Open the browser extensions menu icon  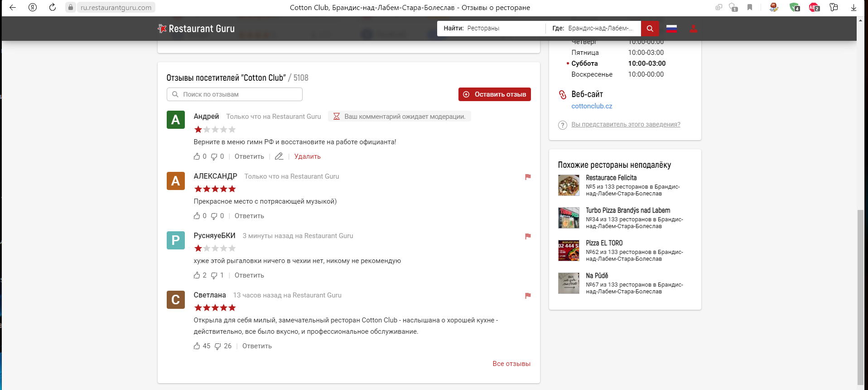click(x=834, y=7)
